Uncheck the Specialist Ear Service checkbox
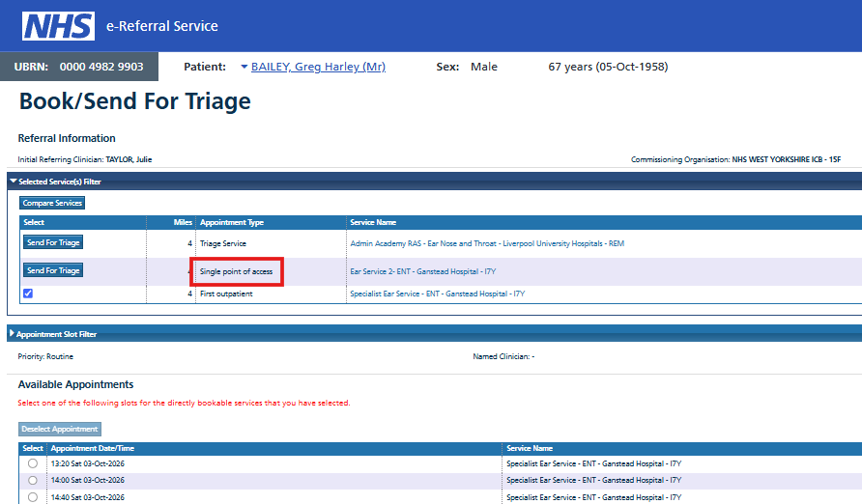 [28, 294]
